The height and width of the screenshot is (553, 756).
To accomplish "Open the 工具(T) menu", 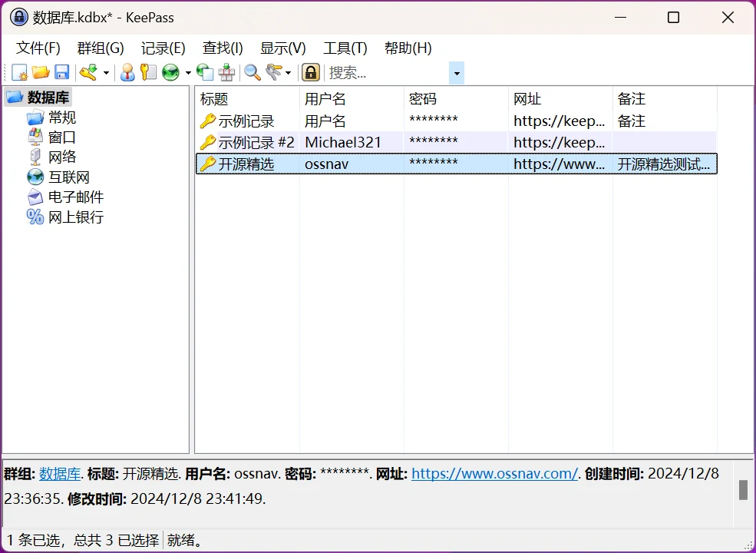I will (x=345, y=48).
